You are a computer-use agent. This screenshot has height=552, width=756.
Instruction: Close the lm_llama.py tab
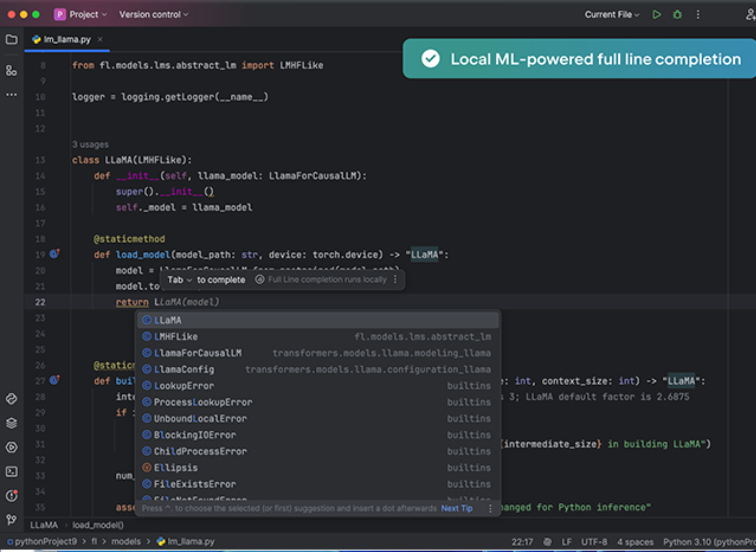100,39
